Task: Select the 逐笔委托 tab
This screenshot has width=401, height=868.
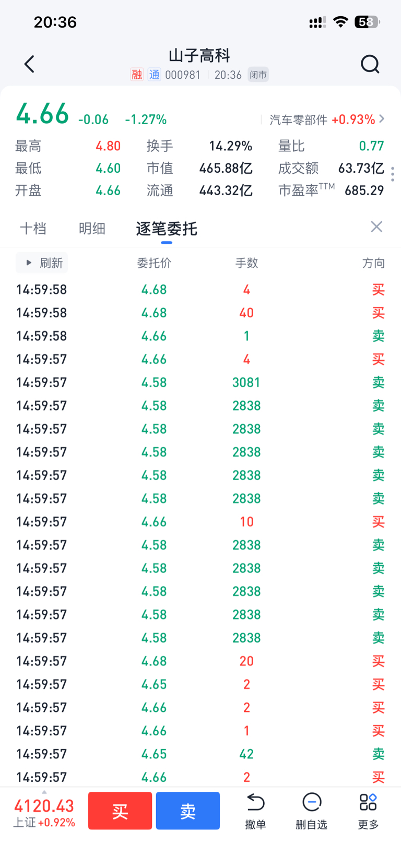Action: click(167, 229)
